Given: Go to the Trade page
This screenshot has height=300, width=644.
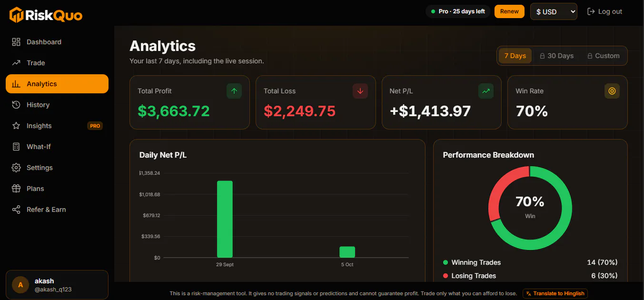Looking at the screenshot, I should [57, 63].
